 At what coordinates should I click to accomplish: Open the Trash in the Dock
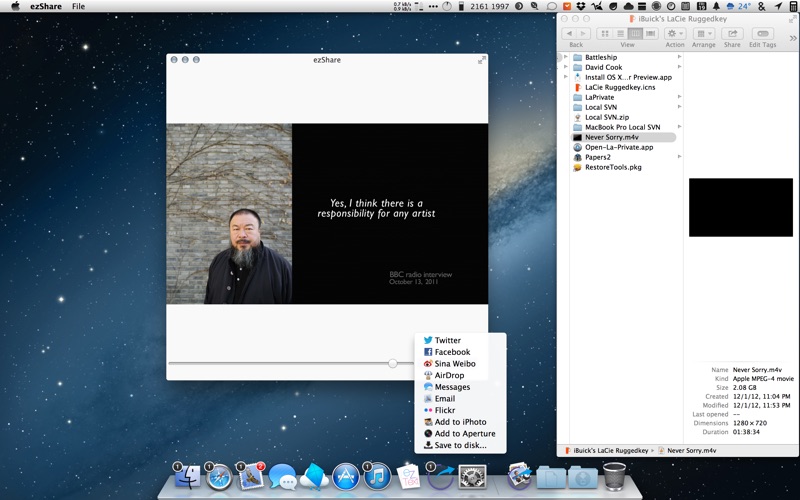click(614, 476)
